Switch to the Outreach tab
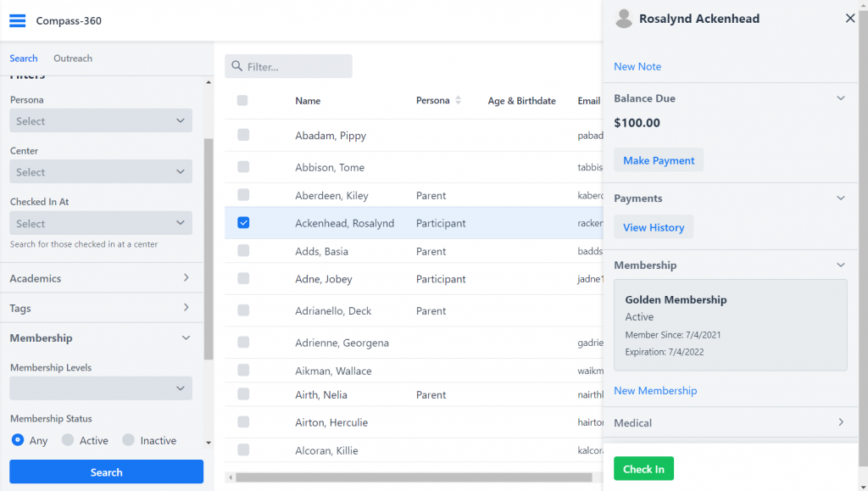 point(73,59)
